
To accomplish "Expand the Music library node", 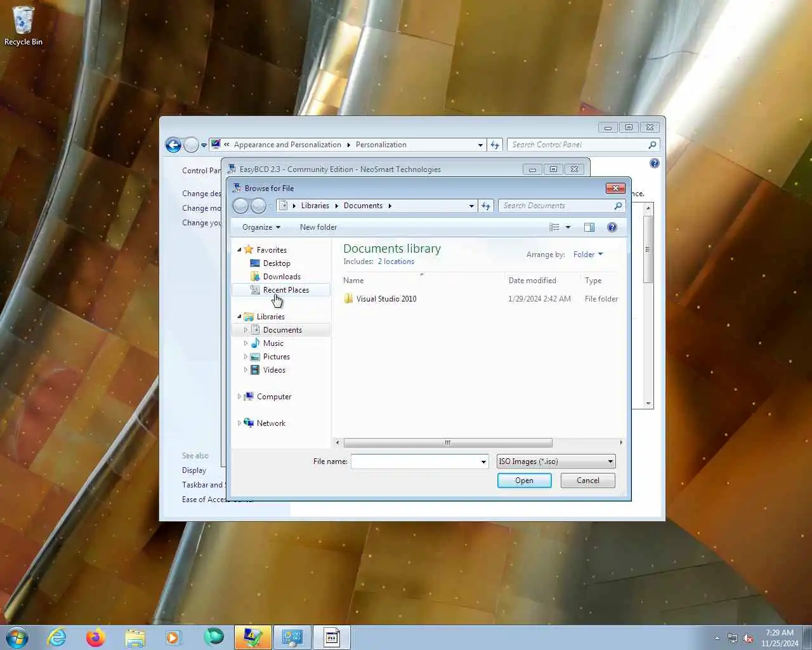I will [x=246, y=343].
